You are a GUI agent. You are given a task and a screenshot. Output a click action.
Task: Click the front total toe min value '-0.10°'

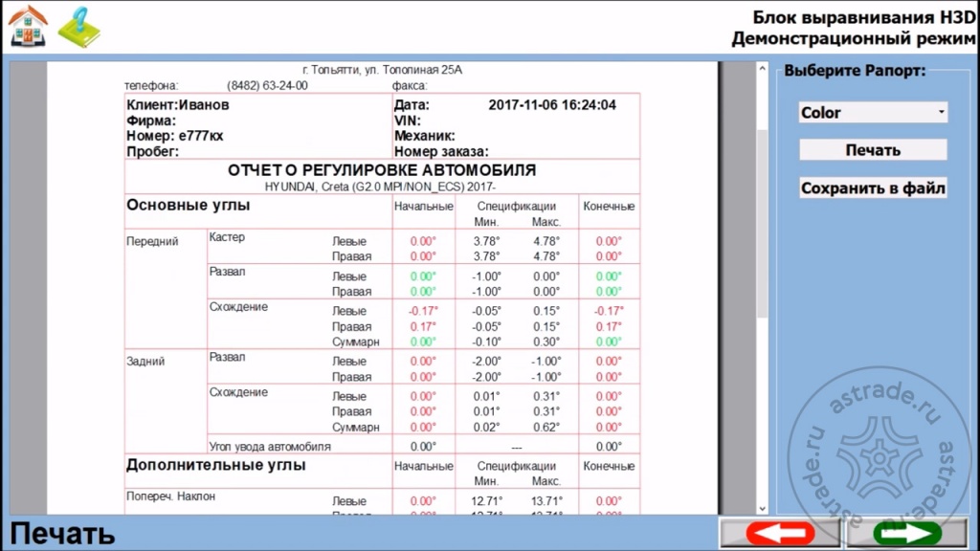[x=486, y=342]
